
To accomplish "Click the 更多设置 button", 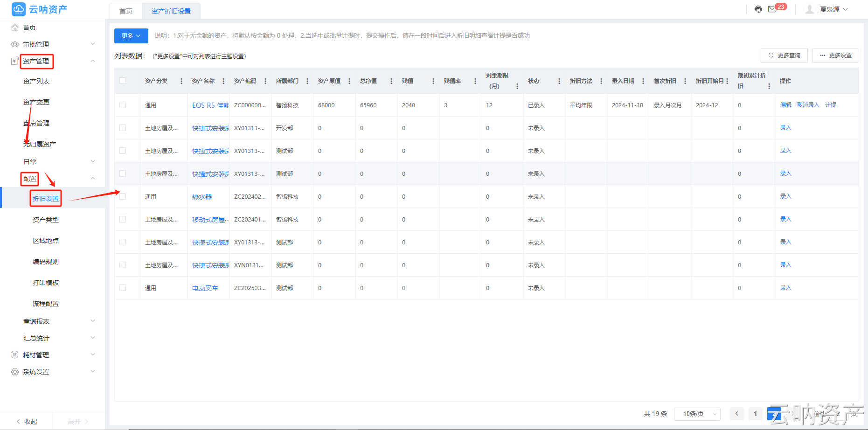I will [x=836, y=55].
